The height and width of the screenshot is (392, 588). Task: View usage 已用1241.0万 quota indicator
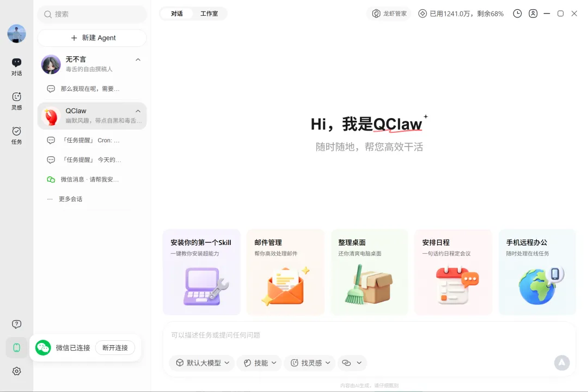point(461,14)
